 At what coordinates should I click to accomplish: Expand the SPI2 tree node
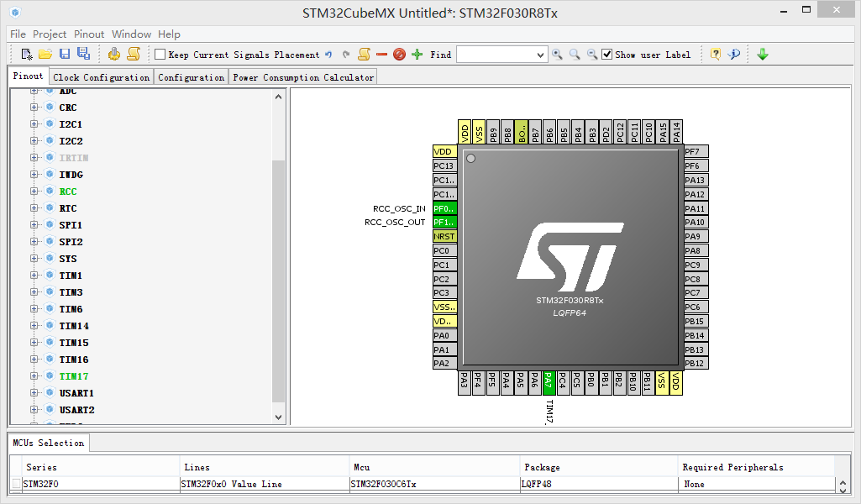[x=34, y=242]
